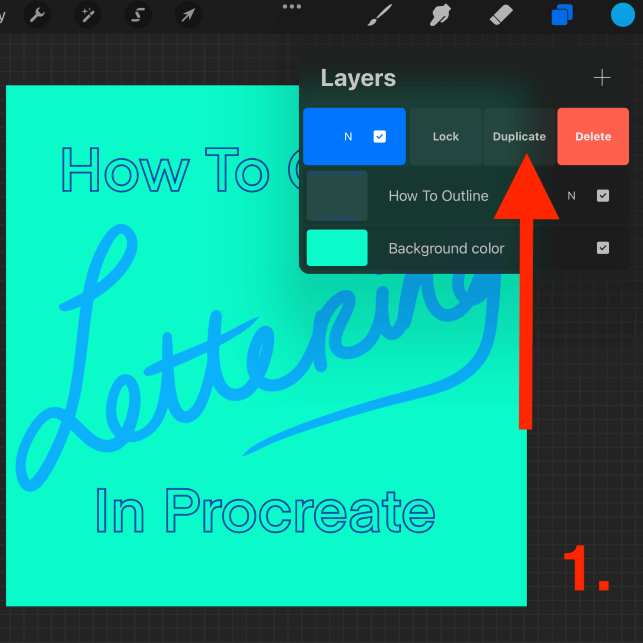Select the Transform arrow tool
The width and height of the screenshot is (643, 643).
tap(188, 15)
